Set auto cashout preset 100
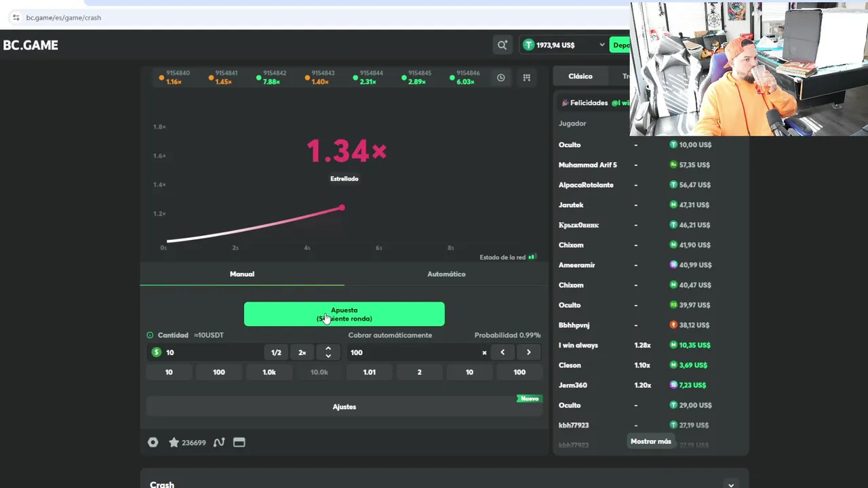 coord(519,372)
